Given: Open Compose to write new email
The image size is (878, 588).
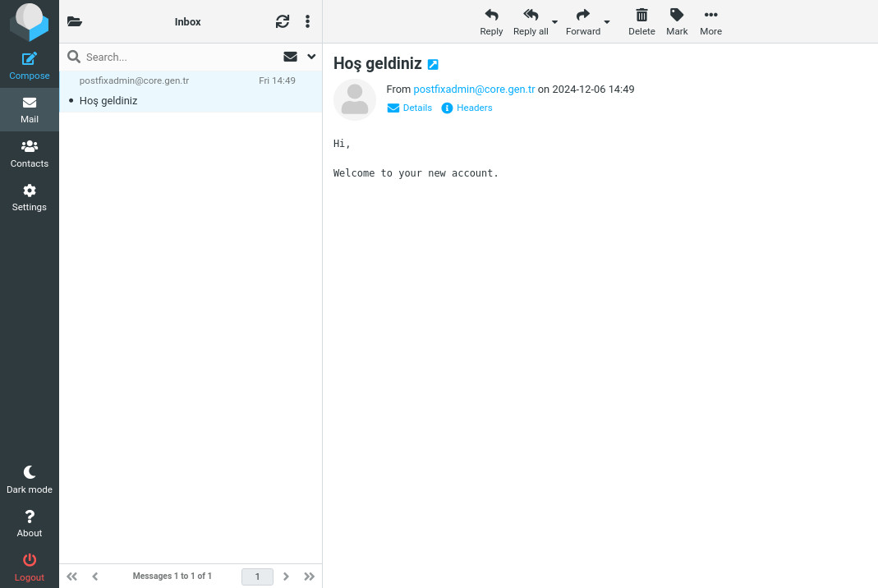Looking at the screenshot, I should click(29, 66).
